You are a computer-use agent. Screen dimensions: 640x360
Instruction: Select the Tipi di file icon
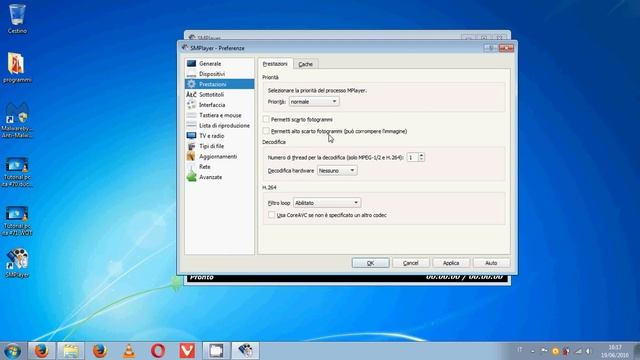(191, 146)
